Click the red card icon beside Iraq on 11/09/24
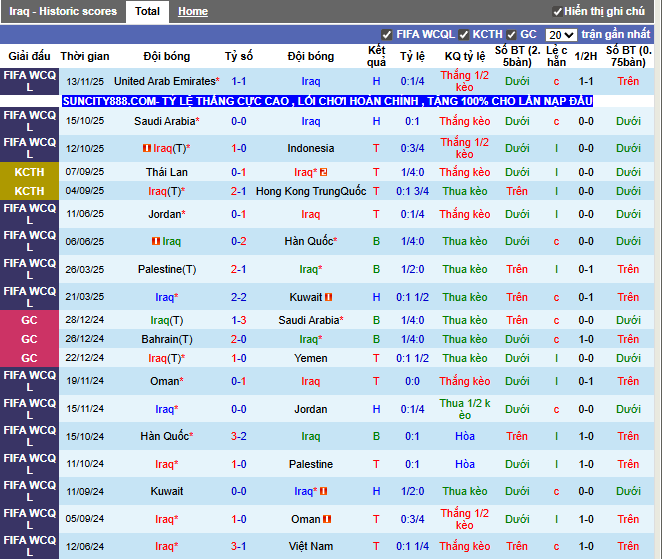 pos(323,491)
